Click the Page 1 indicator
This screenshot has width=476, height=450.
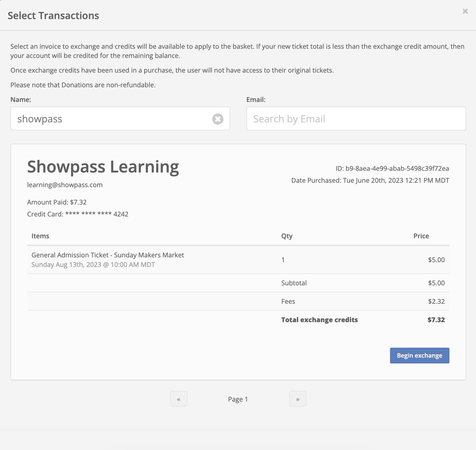pyautogui.click(x=238, y=399)
